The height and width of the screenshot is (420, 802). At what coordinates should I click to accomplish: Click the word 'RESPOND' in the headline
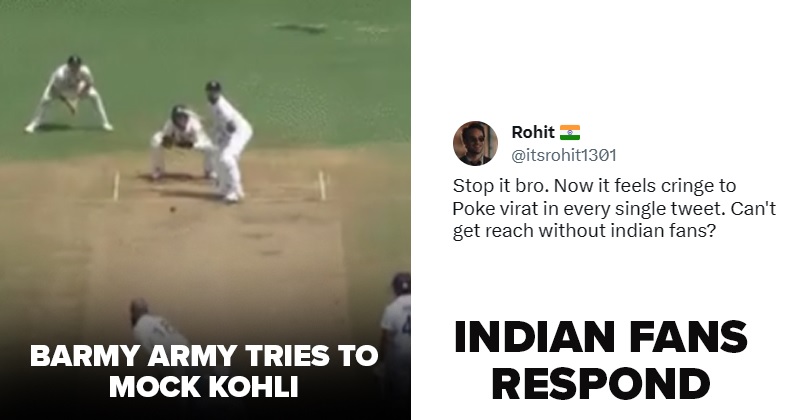coord(600,384)
